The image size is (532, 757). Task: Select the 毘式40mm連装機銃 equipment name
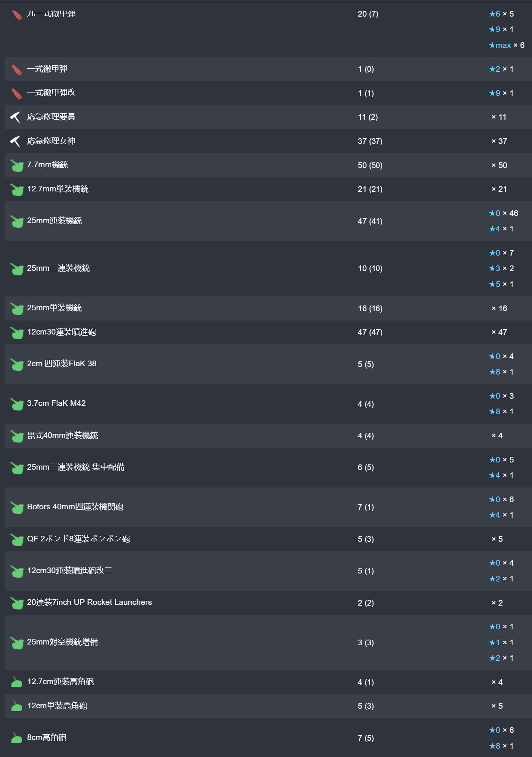tap(63, 436)
